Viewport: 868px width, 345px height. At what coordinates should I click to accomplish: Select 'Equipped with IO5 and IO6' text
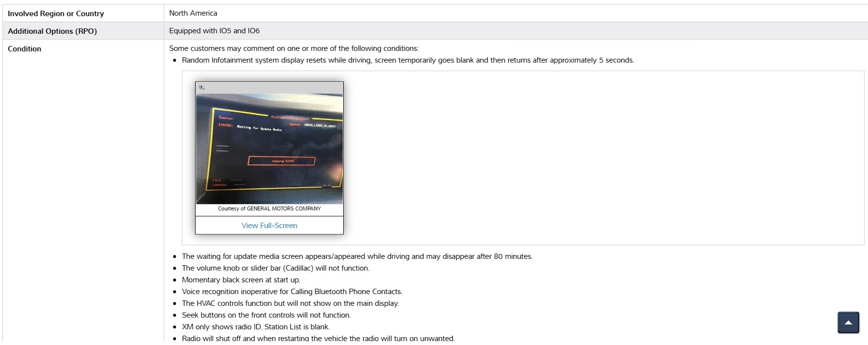[x=214, y=31]
